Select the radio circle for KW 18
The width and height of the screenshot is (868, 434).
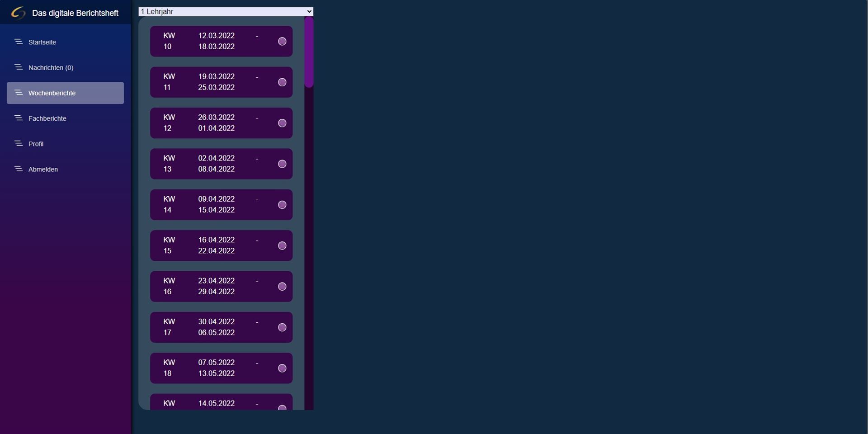pyautogui.click(x=282, y=368)
